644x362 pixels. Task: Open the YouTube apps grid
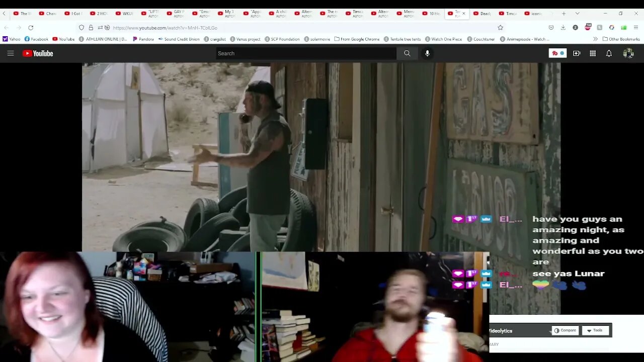(593, 53)
